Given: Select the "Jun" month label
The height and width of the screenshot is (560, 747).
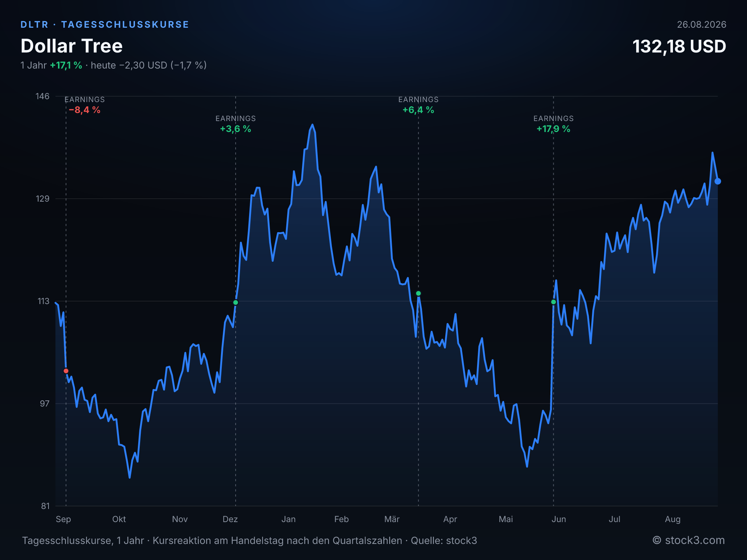Looking at the screenshot, I should pos(559,519).
